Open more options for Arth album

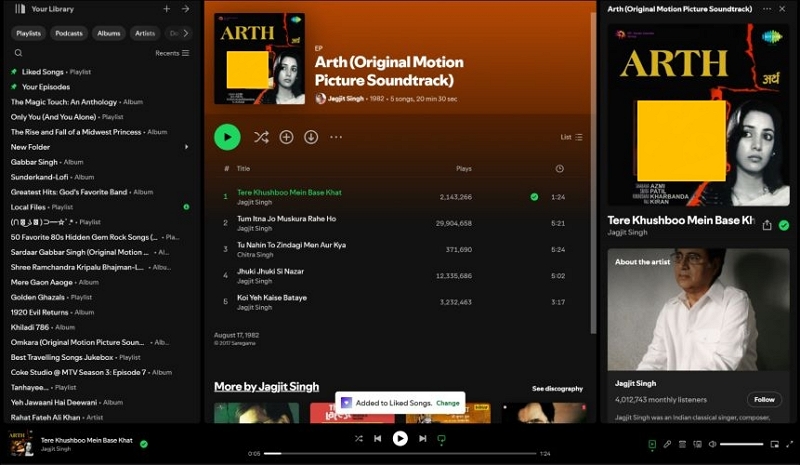336,137
